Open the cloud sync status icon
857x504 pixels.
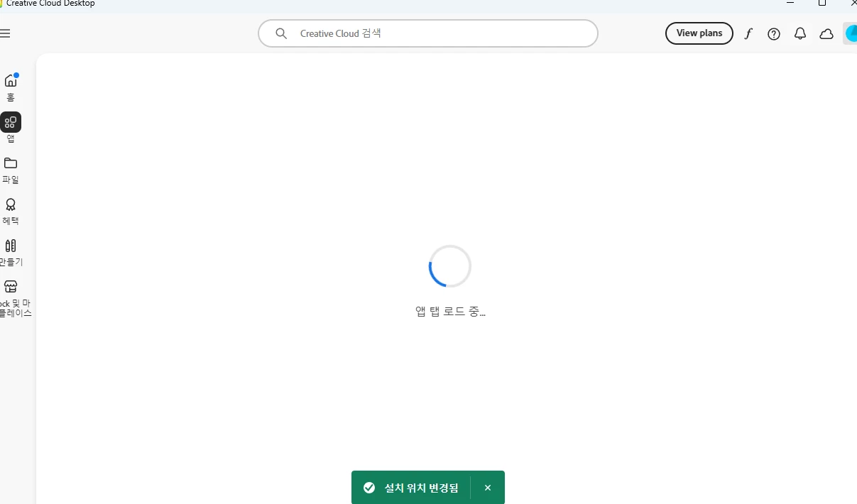pos(826,33)
